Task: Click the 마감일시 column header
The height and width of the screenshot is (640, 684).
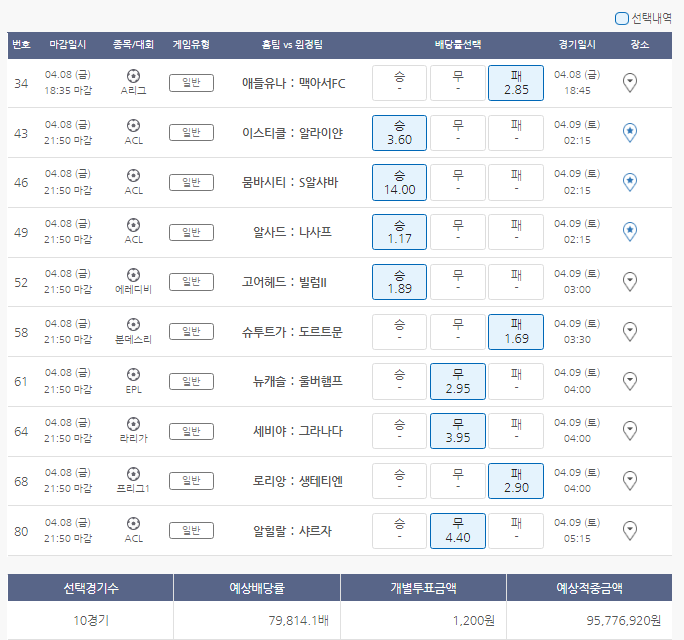Action: click(x=68, y=44)
